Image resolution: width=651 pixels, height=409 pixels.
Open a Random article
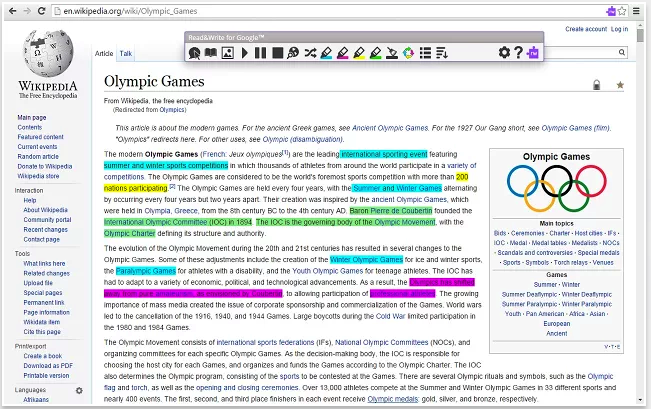coord(38,157)
